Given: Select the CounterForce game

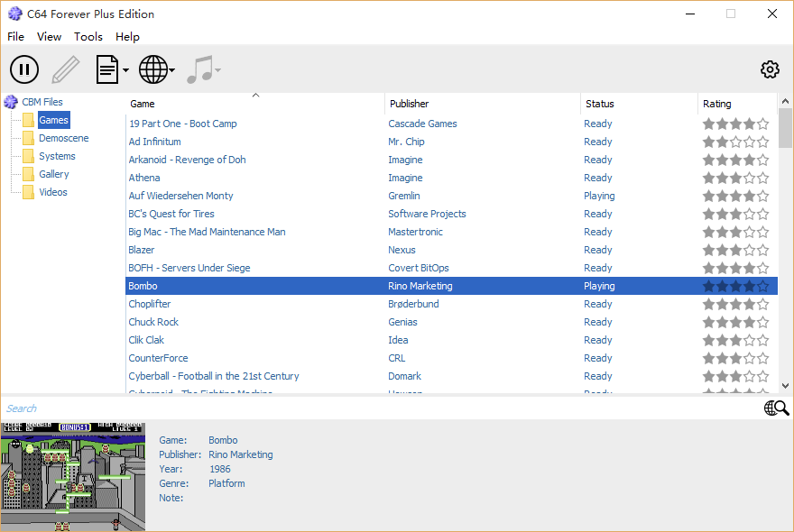Looking at the screenshot, I should tap(451, 358).
